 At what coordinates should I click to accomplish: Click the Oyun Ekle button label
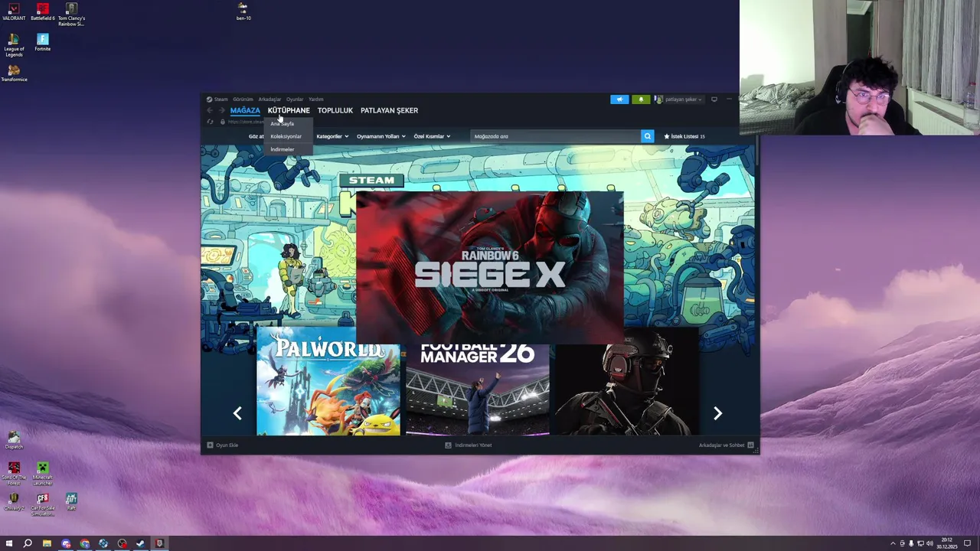(x=227, y=445)
